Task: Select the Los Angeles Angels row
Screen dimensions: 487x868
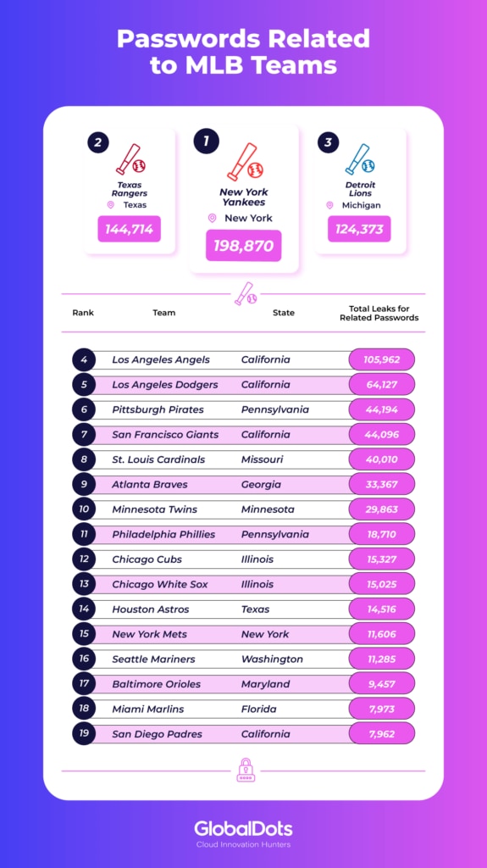Action: [x=244, y=359]
